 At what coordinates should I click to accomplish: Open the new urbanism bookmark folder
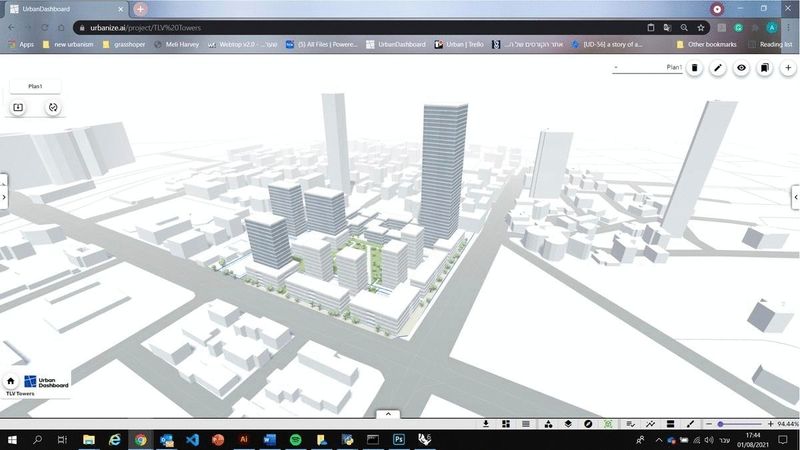click(x=68, y=44)
